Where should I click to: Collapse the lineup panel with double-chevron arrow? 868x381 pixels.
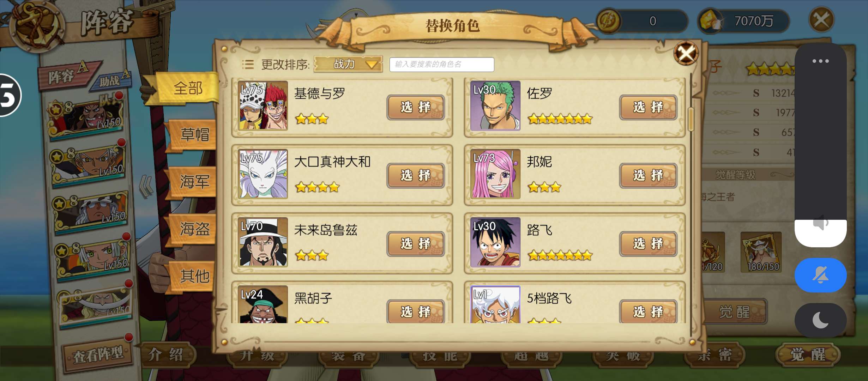point(146,186)
